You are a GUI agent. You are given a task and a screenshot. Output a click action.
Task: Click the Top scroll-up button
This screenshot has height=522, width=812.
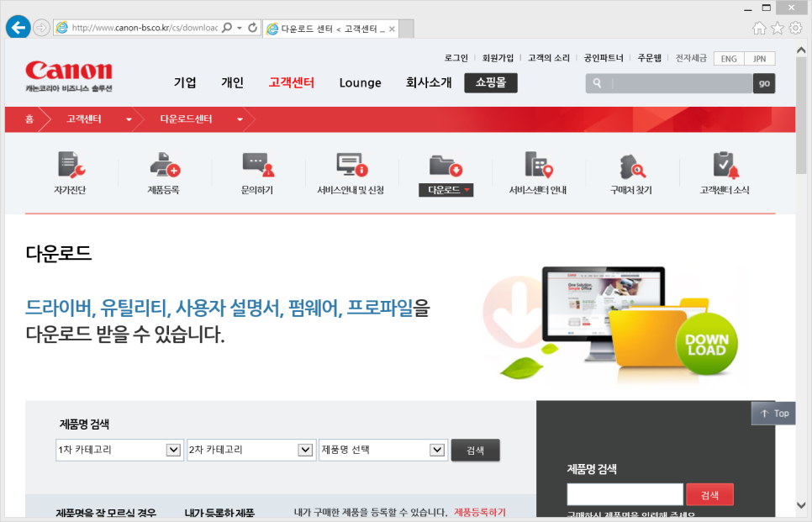[773, 414]
